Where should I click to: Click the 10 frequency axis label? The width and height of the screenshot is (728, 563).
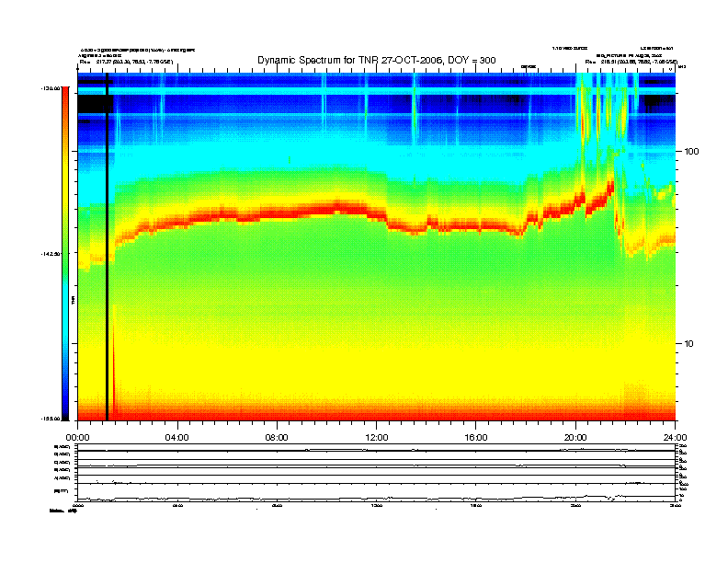(x=689, y=344)
